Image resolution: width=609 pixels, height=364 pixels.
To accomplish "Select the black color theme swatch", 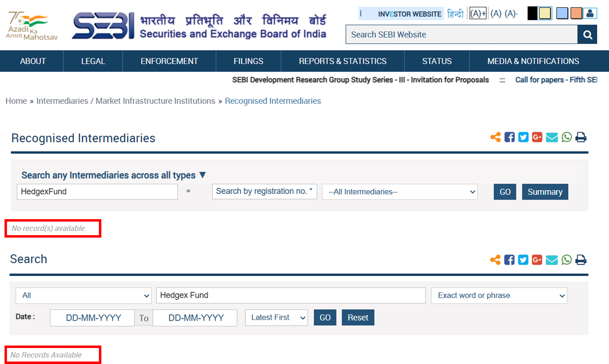I will (532, 13).
